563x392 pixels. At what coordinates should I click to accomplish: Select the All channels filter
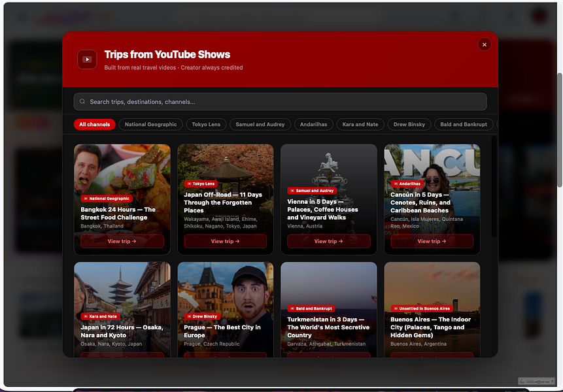coord(94,124)
